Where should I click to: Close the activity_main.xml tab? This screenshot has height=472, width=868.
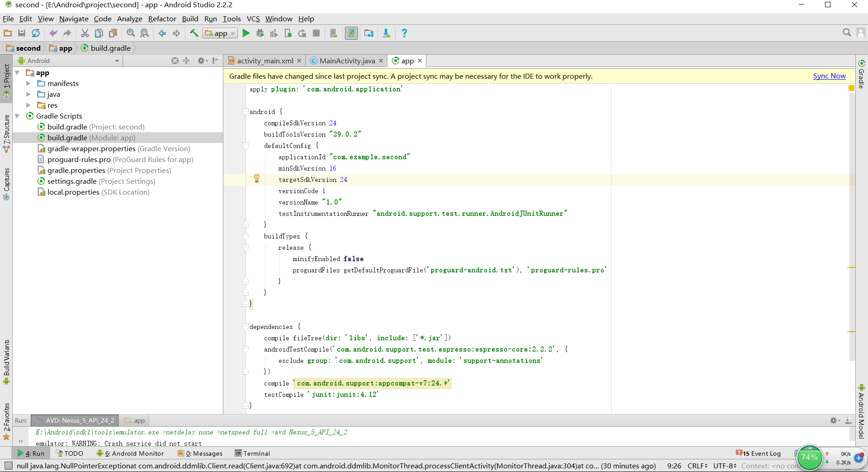click(299, 60)
